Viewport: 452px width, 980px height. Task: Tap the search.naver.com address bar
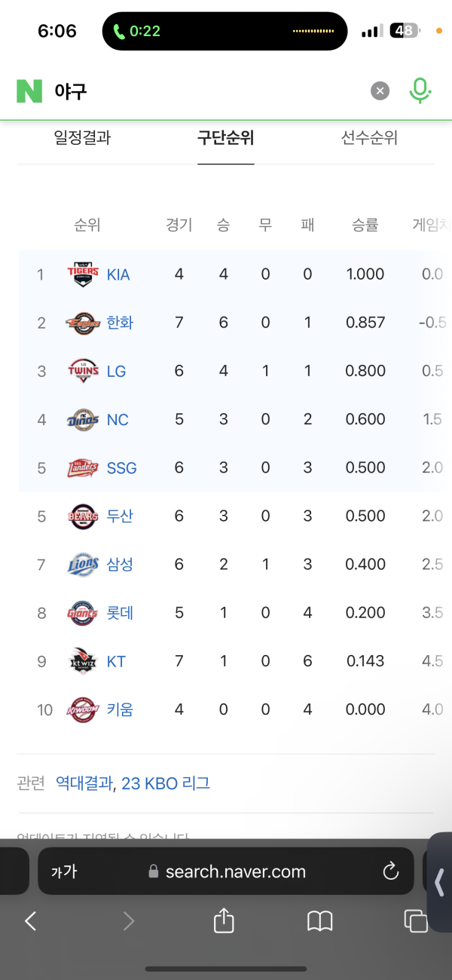point(226,871)
